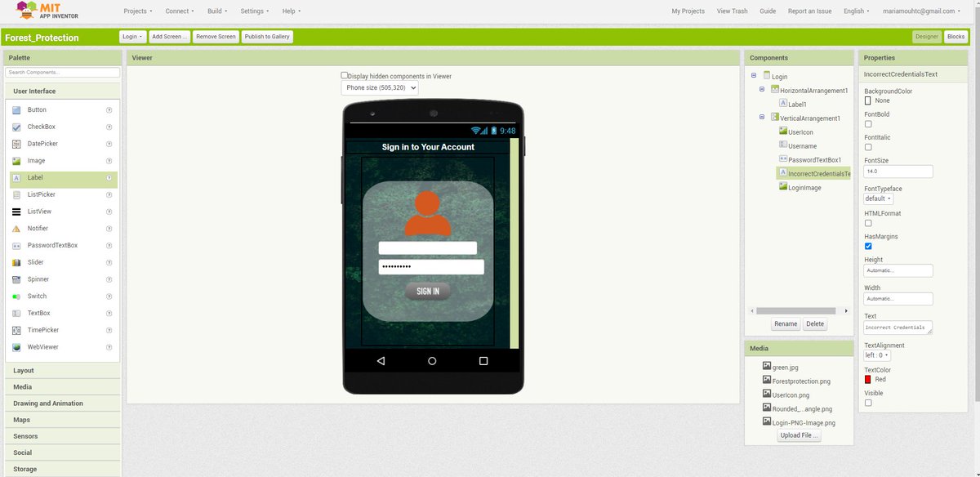Click the FontSize input field

pos(898,172)
